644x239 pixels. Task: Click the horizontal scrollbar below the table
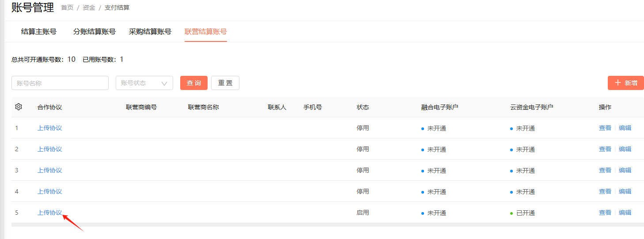click(328, 225)
